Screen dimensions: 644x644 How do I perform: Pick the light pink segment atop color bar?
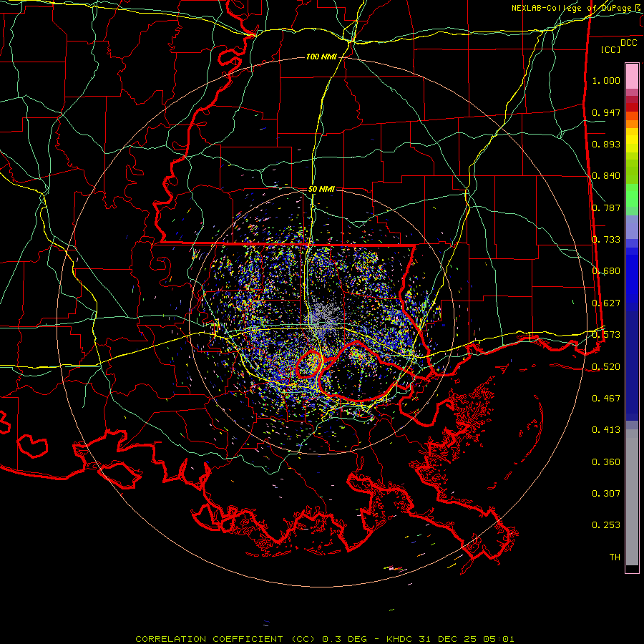632,76
